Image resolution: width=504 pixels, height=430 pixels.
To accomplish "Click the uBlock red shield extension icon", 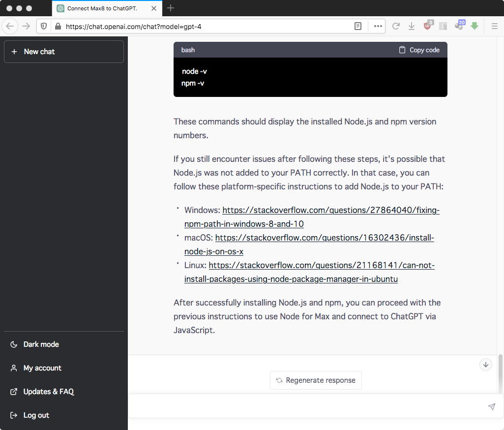I will [x=427, y=26].
